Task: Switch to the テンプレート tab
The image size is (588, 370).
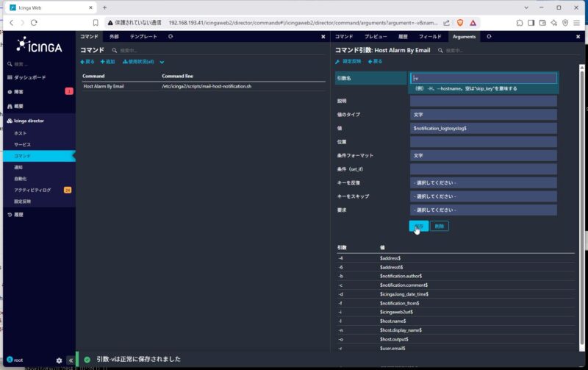Action: (x=143, y=36)
